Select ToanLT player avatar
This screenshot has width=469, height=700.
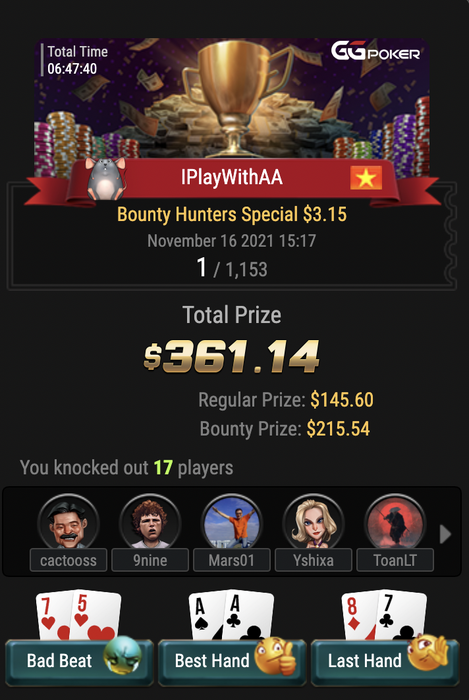click(x=395, y=522)
